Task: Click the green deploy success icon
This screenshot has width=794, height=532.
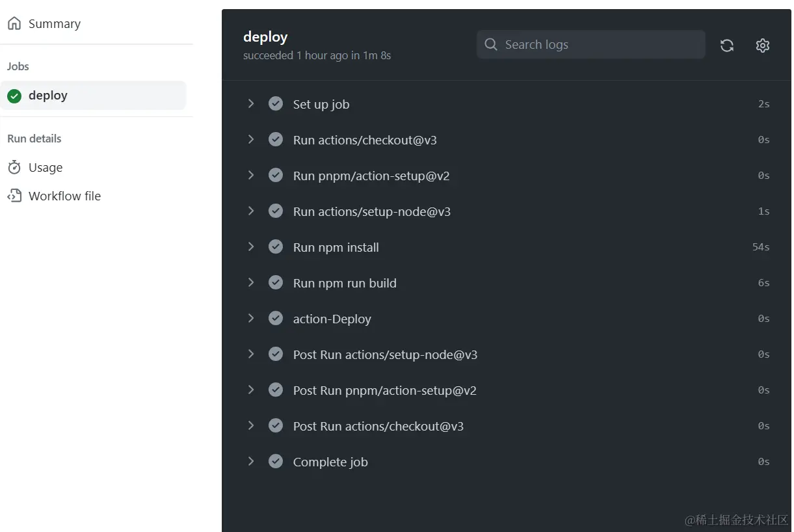Action: point(14,96)
